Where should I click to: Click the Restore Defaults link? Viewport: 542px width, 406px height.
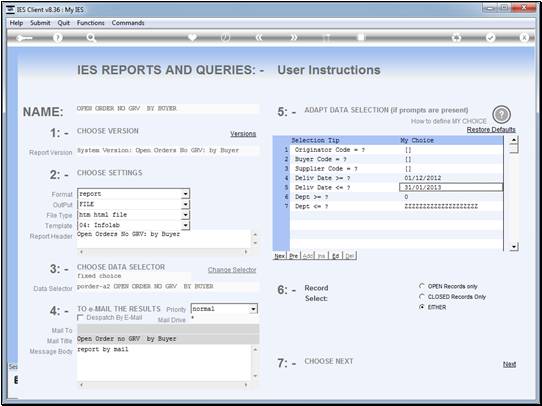491,130
